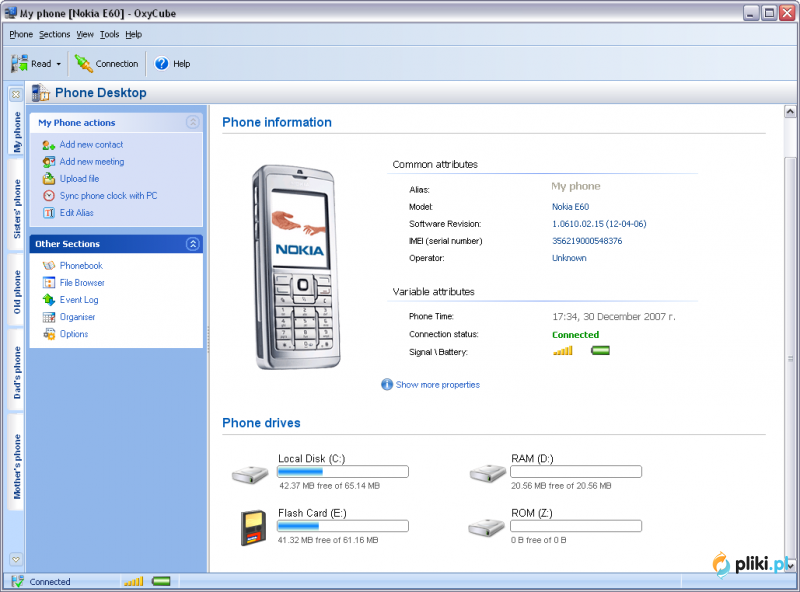Screen dimensions: 800x592
Task: Click the Phonebook section icon
Action: click(48, 265)
